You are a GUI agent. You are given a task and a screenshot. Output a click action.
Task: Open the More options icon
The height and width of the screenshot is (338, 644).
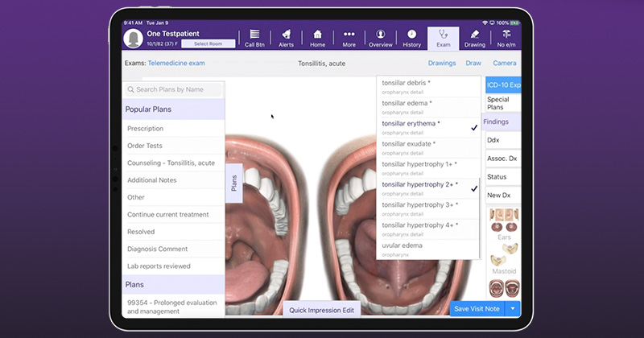coord(349,39)
